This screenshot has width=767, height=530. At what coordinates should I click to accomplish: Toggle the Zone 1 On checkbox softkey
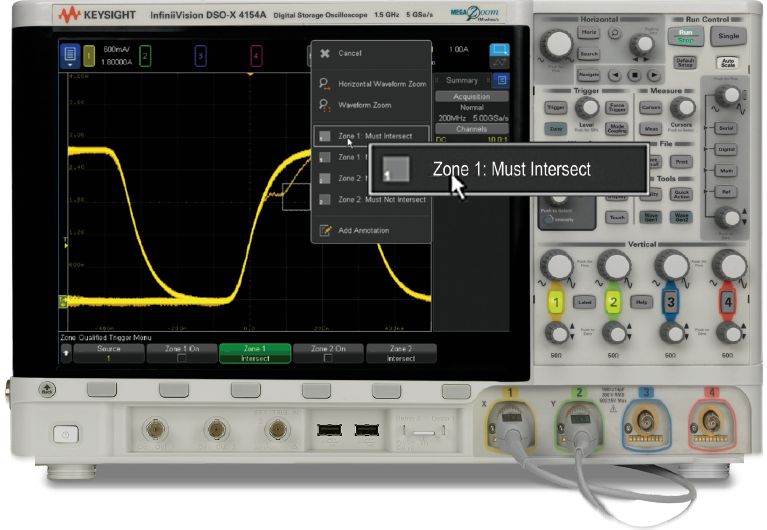(x=183, y=353)
